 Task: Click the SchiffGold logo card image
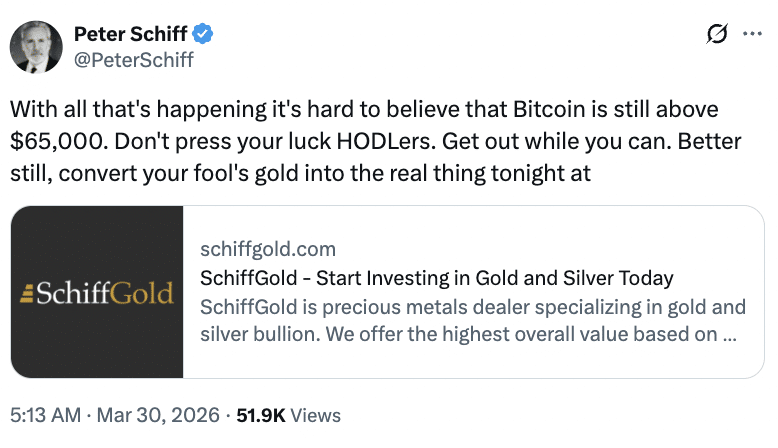tap(97, 292)
